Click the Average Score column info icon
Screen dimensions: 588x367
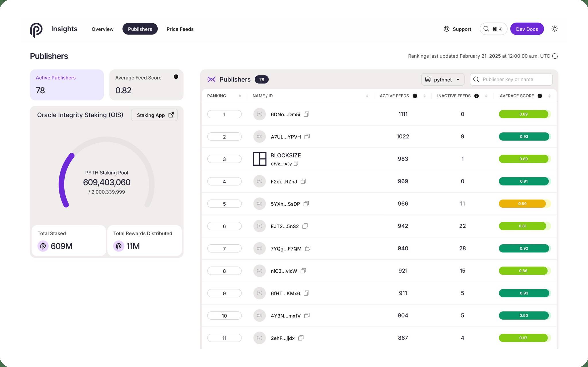(540, 96)
